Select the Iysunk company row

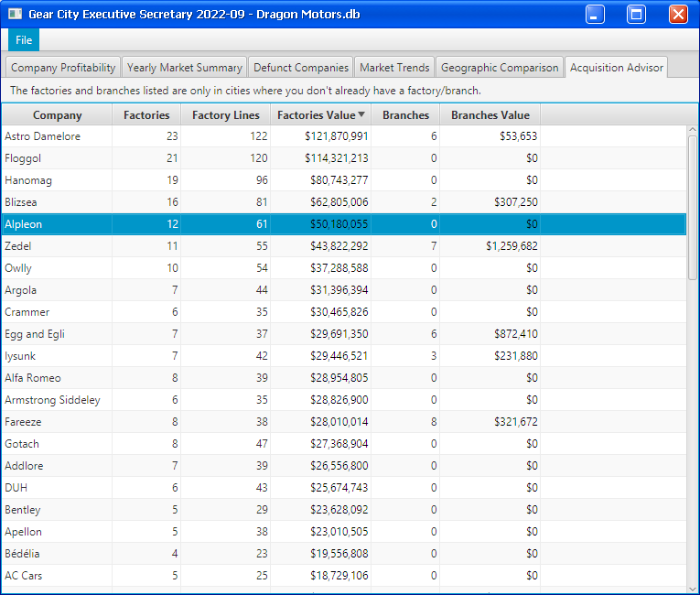click(344, 355)
